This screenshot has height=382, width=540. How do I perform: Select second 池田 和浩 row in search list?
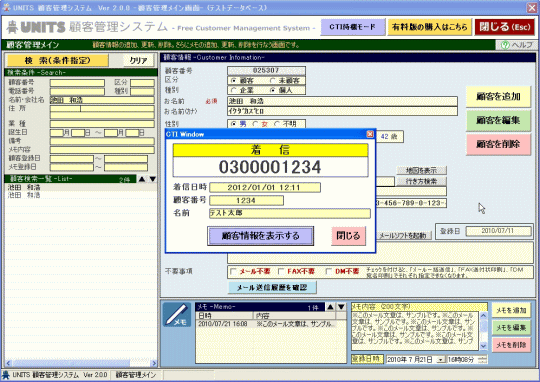click(81, 195)
